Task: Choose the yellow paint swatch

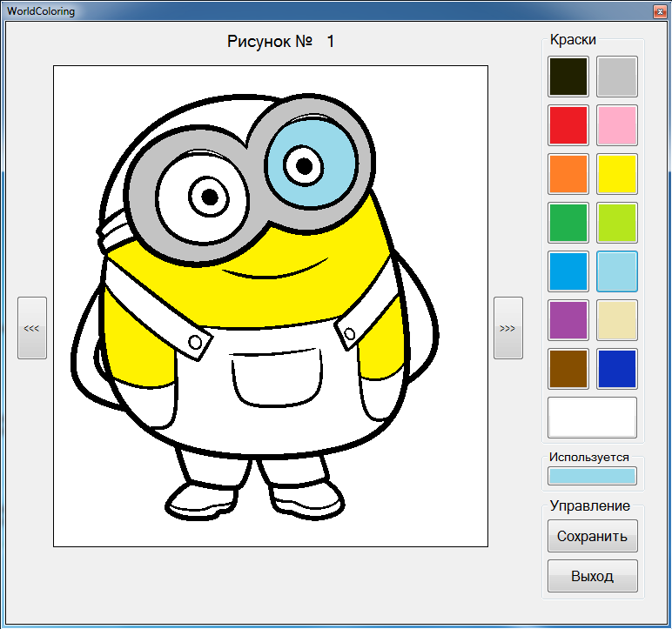Action: [x=616, y=174]
